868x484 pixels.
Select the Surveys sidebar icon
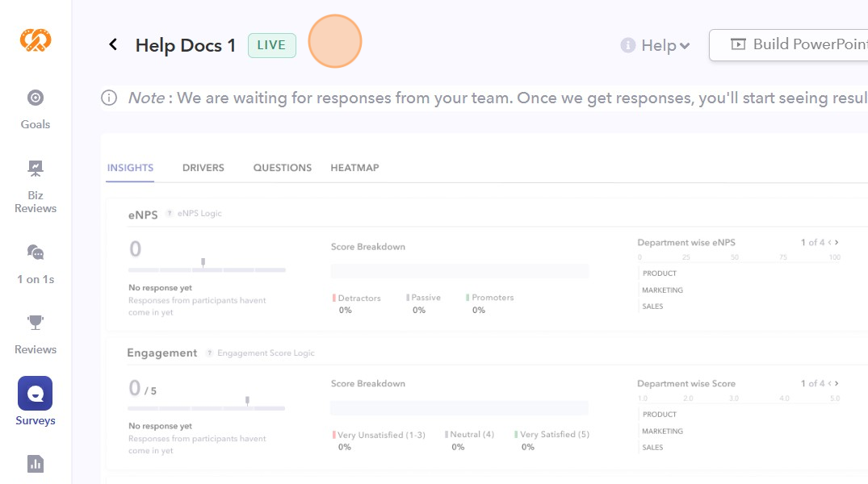tap(36, 394)
